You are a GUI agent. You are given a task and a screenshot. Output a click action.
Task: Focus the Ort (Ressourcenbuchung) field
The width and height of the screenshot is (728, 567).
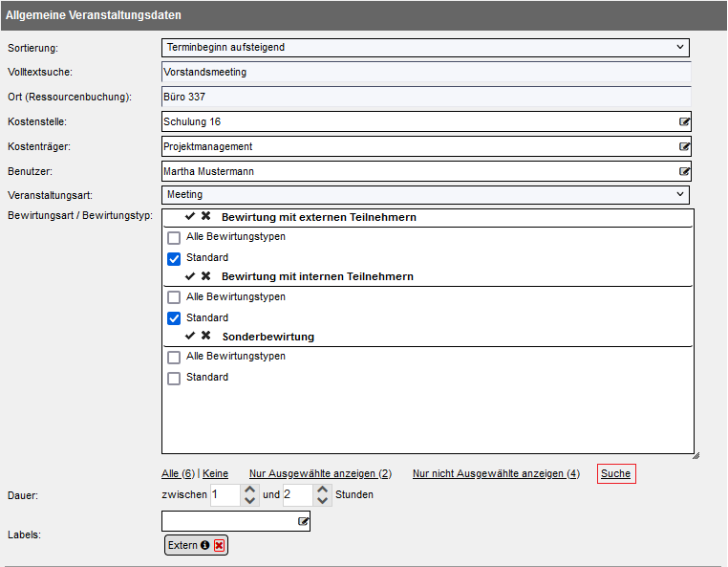click(x=426, y=97)
